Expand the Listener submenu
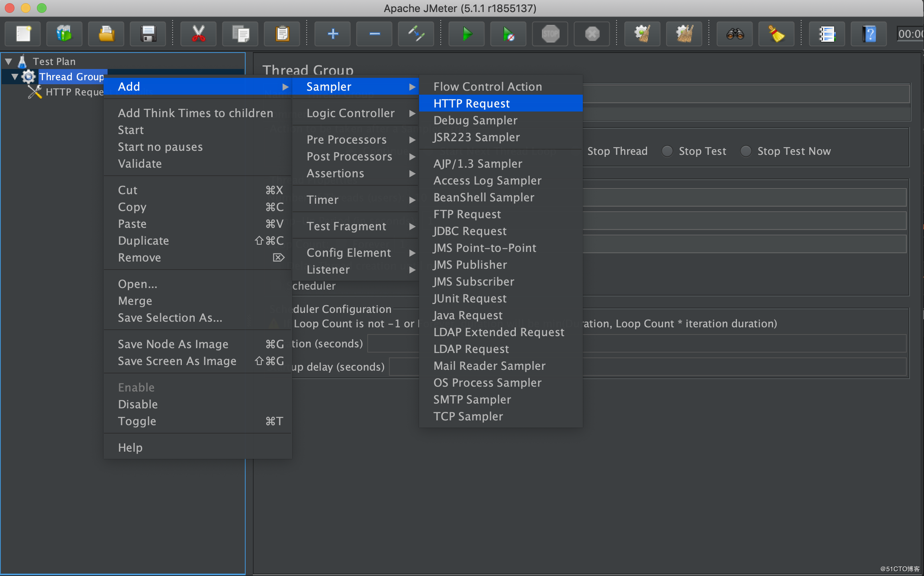Image resolution: width=924 pixels, height=576 pixels. [356, 270]
